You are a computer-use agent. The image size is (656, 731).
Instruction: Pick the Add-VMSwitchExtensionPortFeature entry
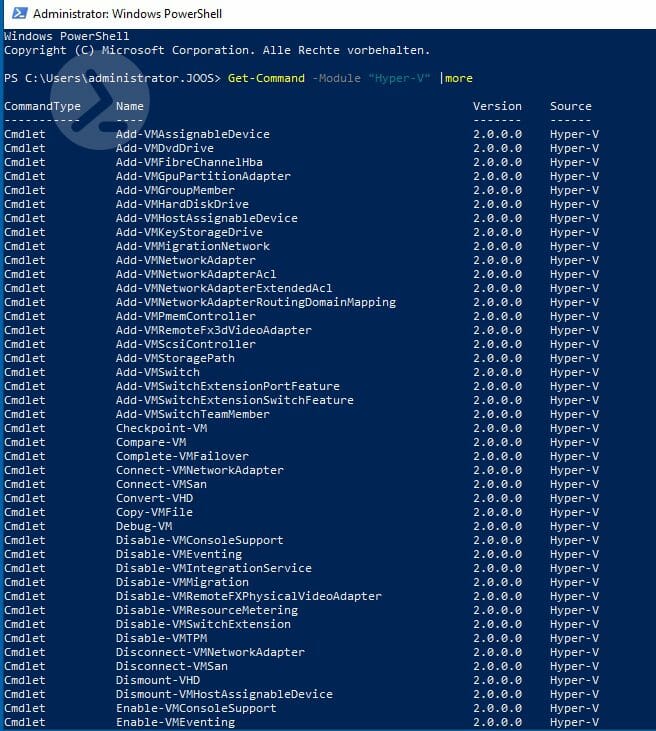tap(228, 386)
